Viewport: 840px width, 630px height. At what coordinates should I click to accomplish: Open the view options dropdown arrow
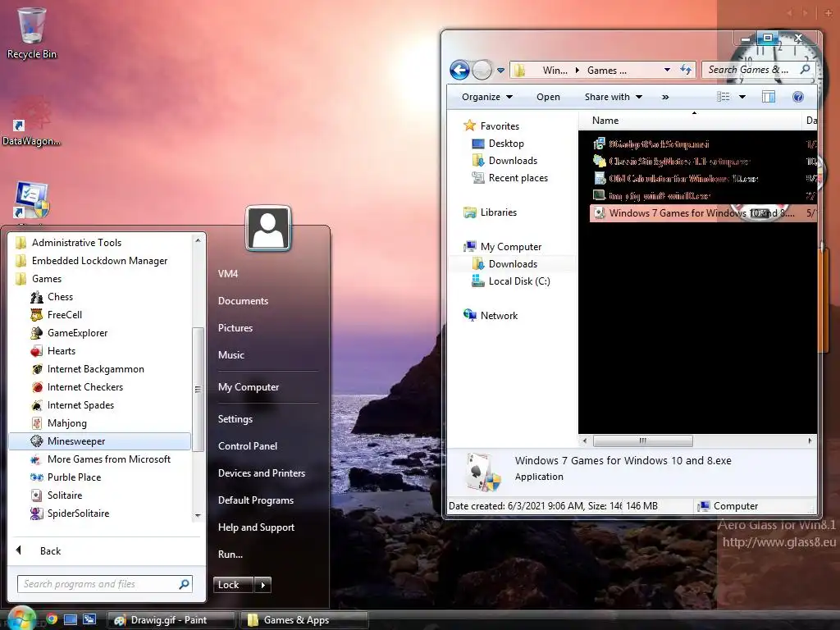[x=742, y=97]
